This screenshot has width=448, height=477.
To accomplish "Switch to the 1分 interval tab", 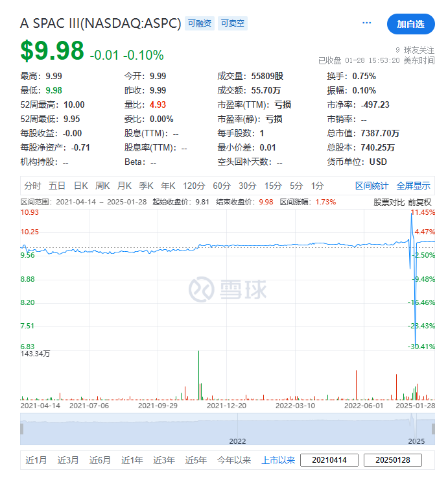I will click(x=317, y=186).
